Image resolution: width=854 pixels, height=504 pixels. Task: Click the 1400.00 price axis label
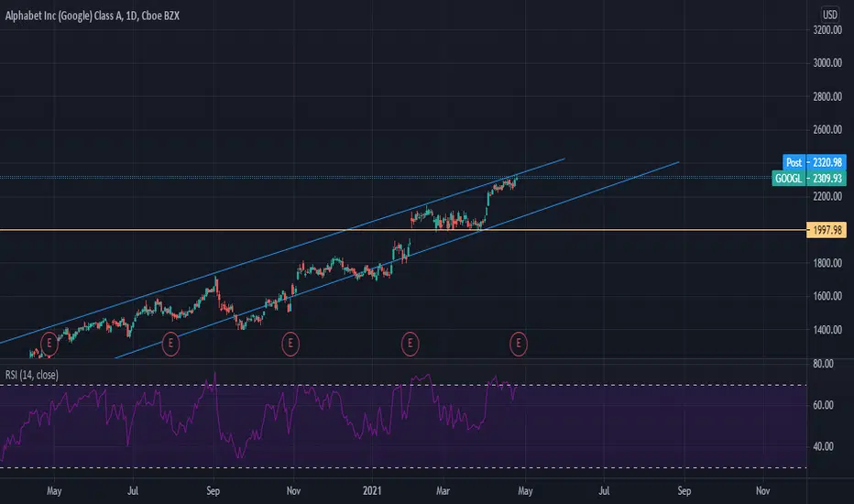[827, 330]
